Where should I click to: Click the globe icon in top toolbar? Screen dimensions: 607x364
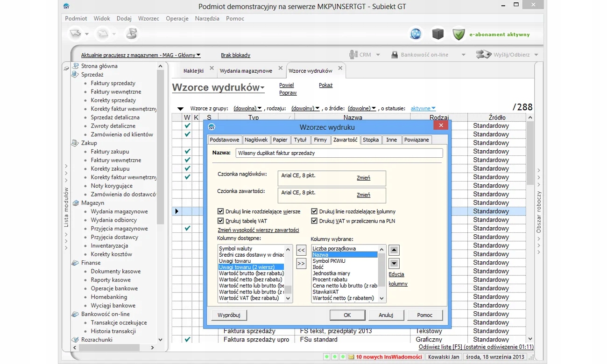pos(415,34)
